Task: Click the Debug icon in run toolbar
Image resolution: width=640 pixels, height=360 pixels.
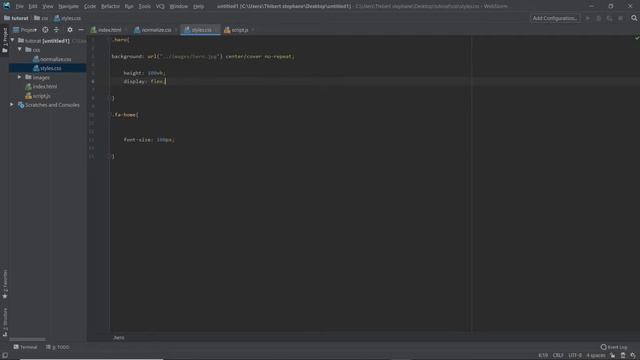Action: point(599,18)
